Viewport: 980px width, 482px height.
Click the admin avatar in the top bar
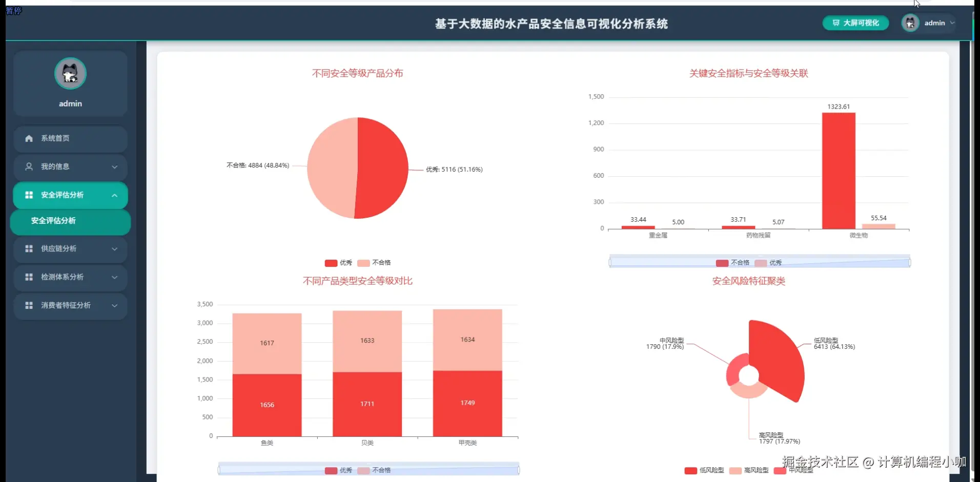coord(910,23)
